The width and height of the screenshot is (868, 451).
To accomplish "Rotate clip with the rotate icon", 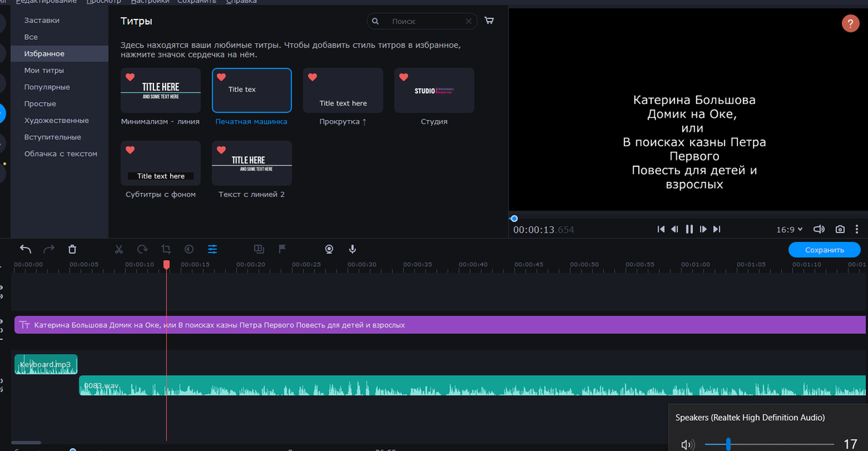I will 142,249.
